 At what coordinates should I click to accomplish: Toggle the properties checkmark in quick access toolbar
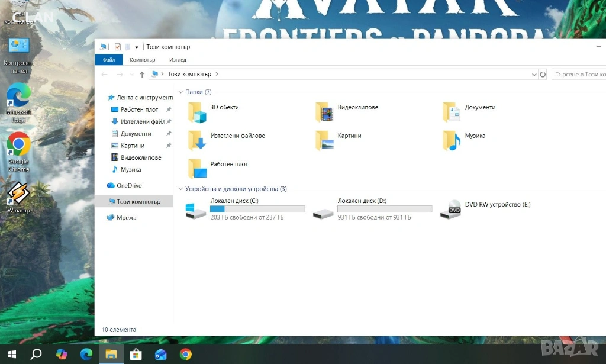pyautogui.click(x=118, y=47)
